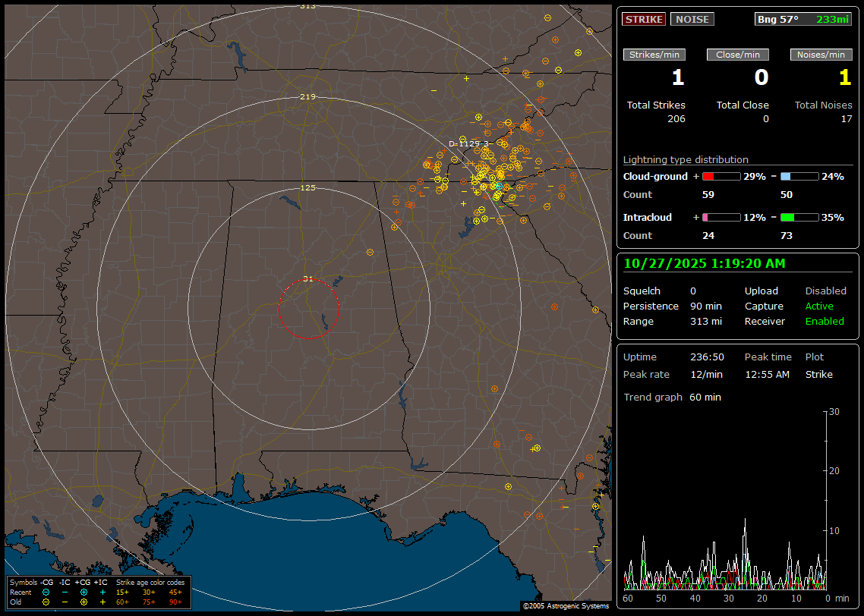Click the Old +CG yellow symbol in legend
The height and width of the screenshot is (616, 864).
click(x=84, y=602)
